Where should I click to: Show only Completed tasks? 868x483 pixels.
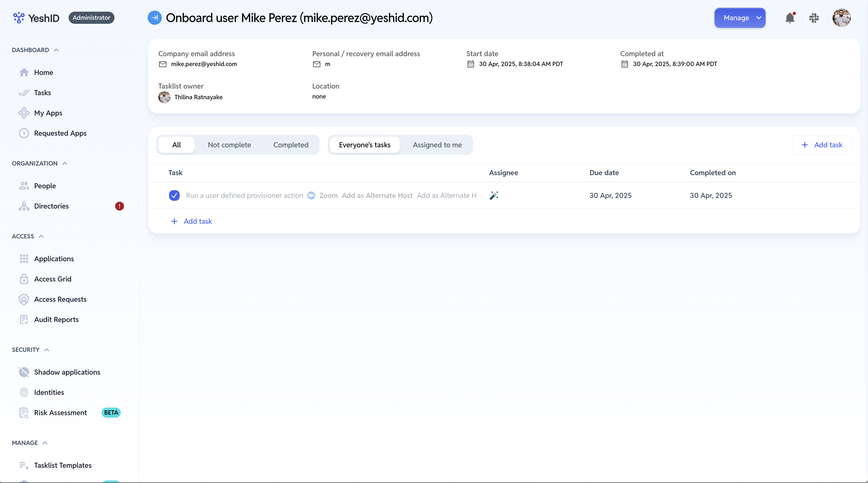[291, 145]
